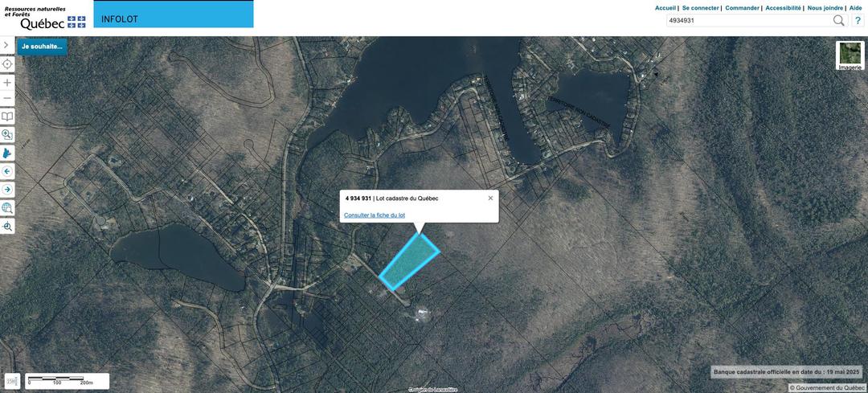Click the locate my position icon
The image size is (868, 393).
[x=7, y=63]
